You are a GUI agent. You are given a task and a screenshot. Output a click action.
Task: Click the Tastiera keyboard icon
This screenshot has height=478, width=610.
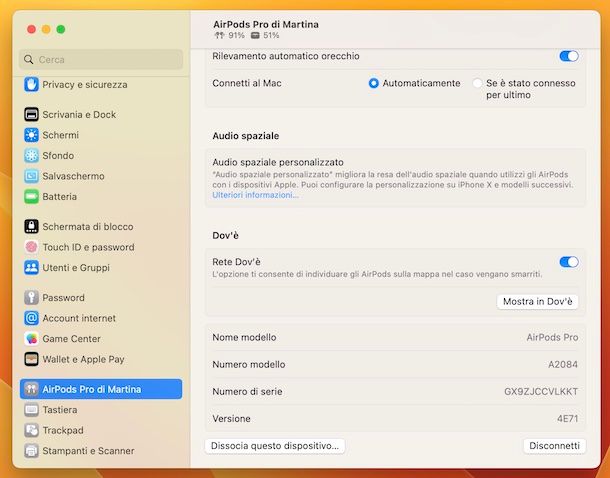click(31, 410)
